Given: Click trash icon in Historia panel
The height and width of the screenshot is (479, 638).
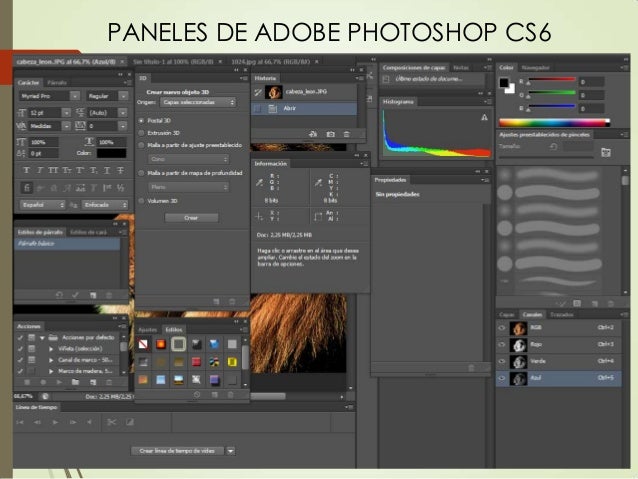Looking at the screenshot, I should tap(346, 134).
